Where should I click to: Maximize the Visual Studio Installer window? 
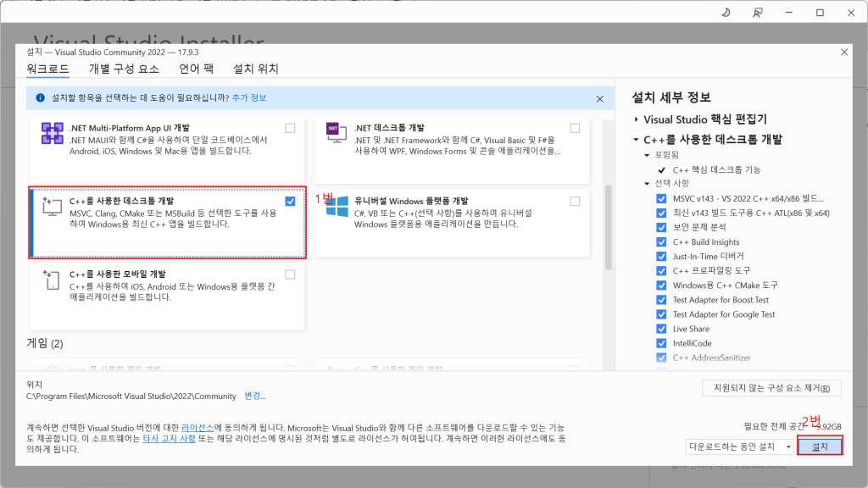[820, 12]
